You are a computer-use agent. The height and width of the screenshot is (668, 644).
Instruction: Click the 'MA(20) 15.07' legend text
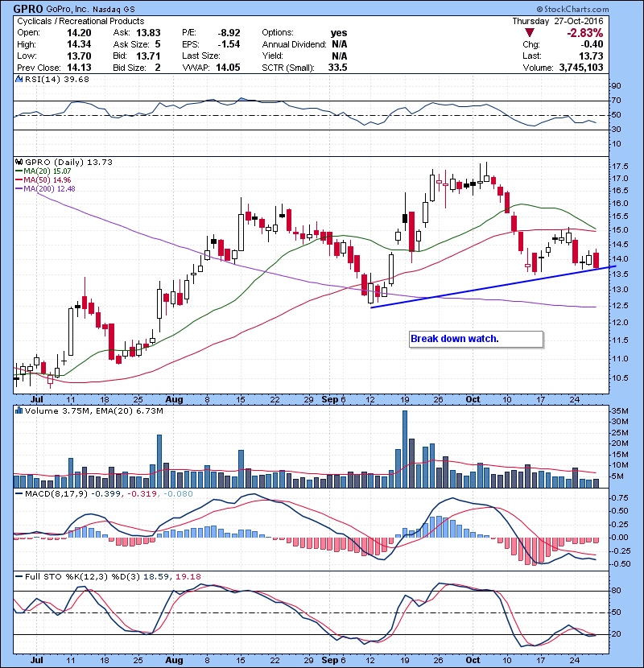47,171
